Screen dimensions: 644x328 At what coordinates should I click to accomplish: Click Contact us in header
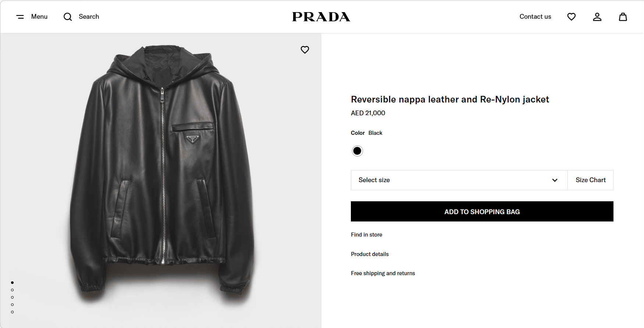coord(535,17)
